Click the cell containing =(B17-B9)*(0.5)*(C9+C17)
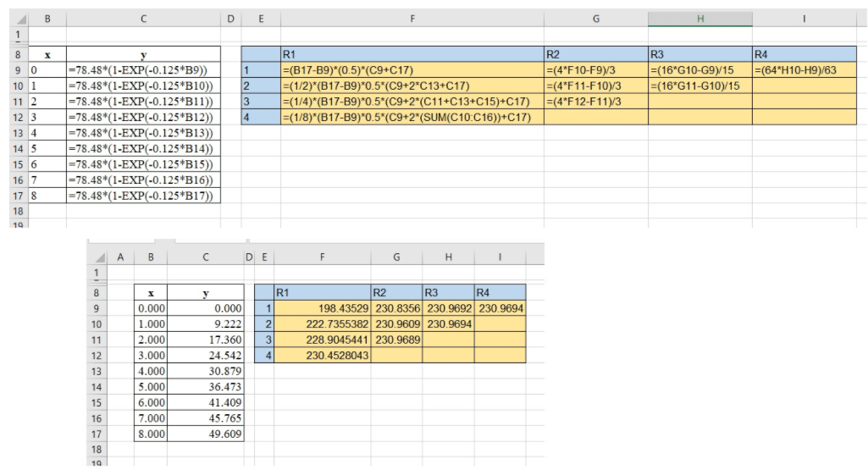The image size is (868, 470). [x=412, y=69]
